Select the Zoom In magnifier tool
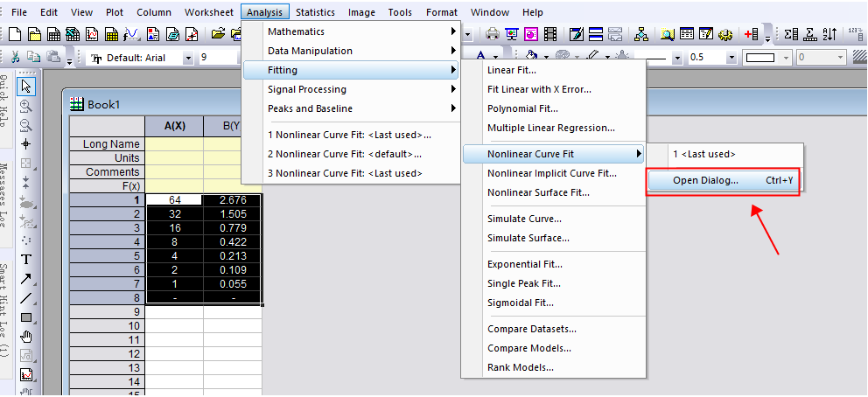868x397 pixels. [25, 106]
